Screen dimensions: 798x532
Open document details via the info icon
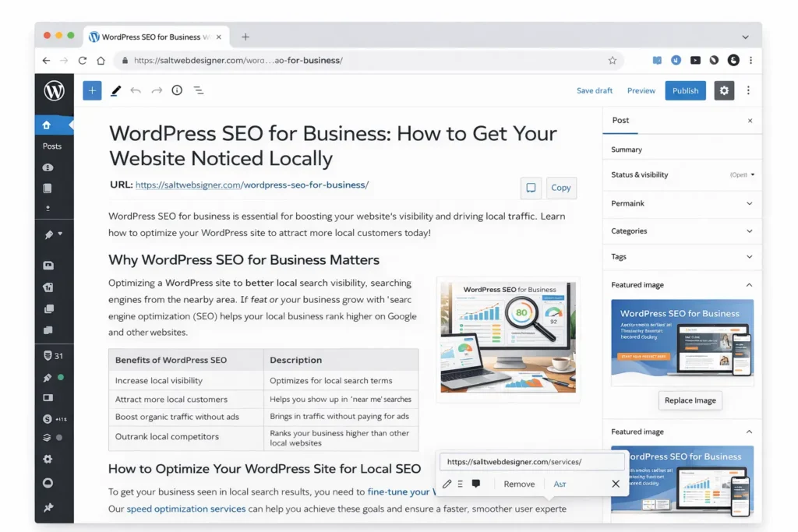(176, 90)
